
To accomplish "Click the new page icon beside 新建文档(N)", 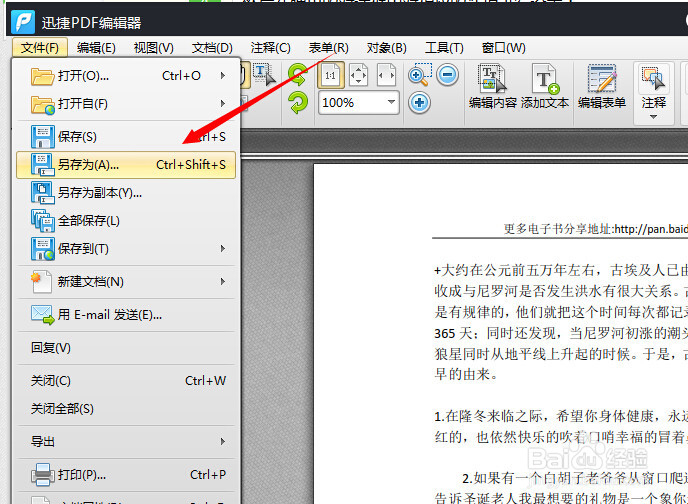I will click(x=42, y=282).
